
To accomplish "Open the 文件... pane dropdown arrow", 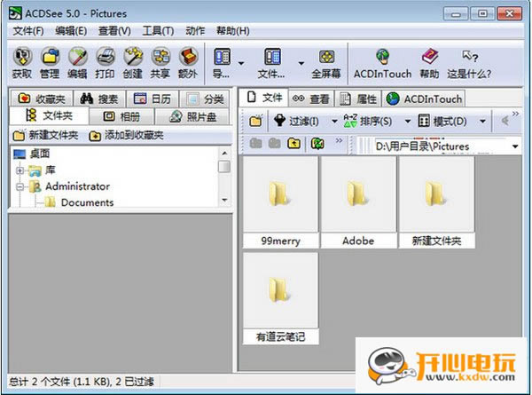I will (301, 64).
